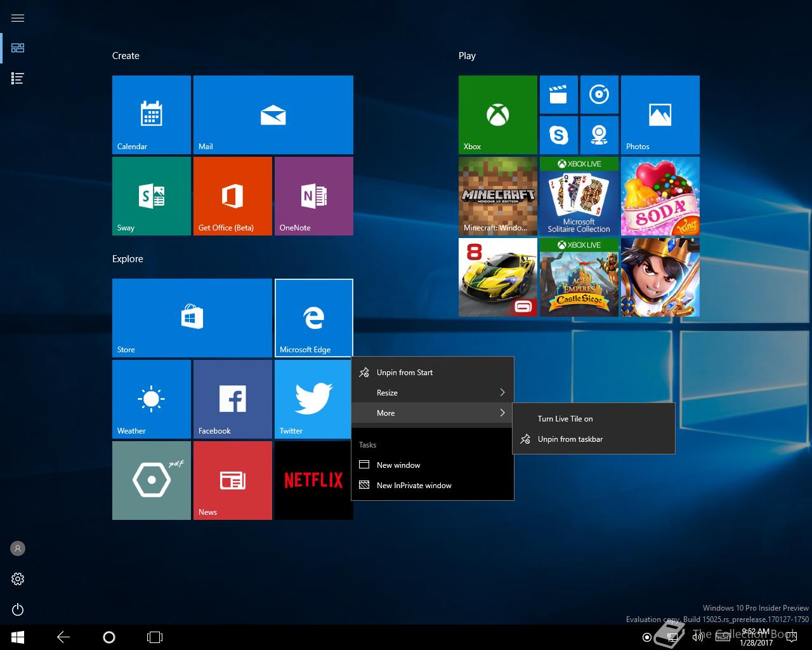The width and height of the screenshot is (812, 650).
Task: Open Action Center notification icon
Action: click(791, 637)
